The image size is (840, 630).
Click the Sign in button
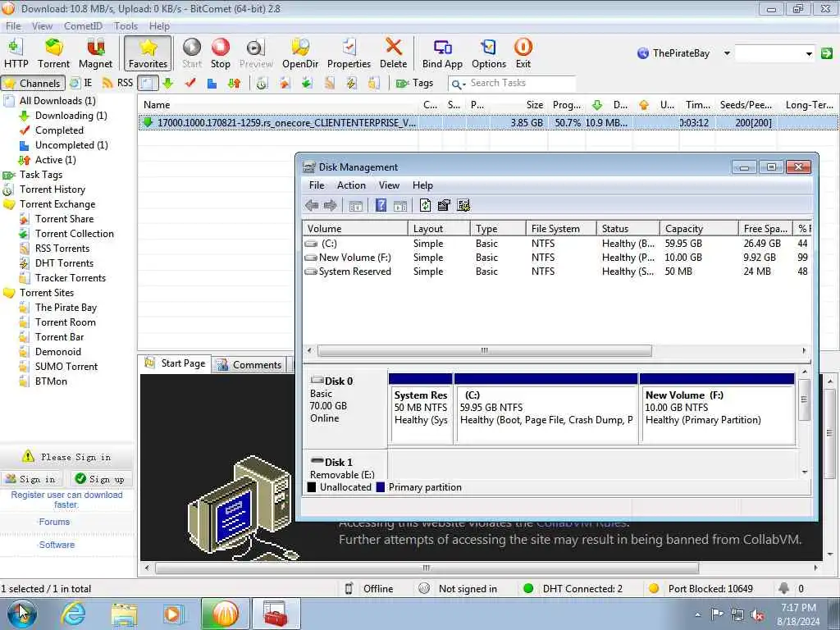[x=31, y=479]
